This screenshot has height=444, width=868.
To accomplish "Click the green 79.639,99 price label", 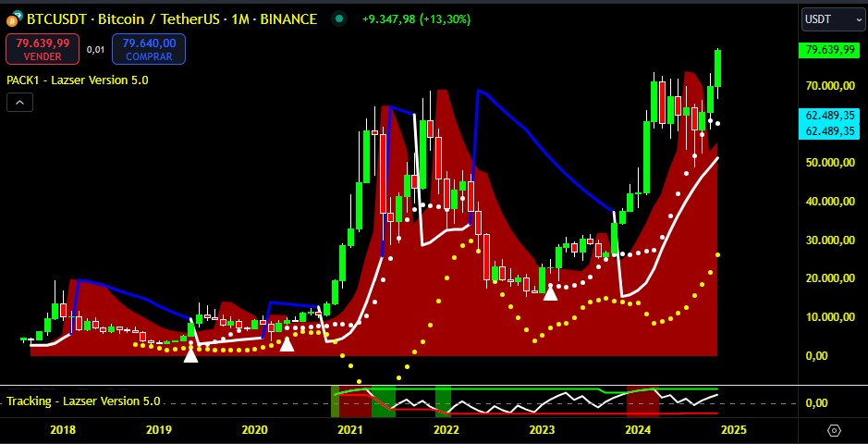I will click(x=828, y=50).
